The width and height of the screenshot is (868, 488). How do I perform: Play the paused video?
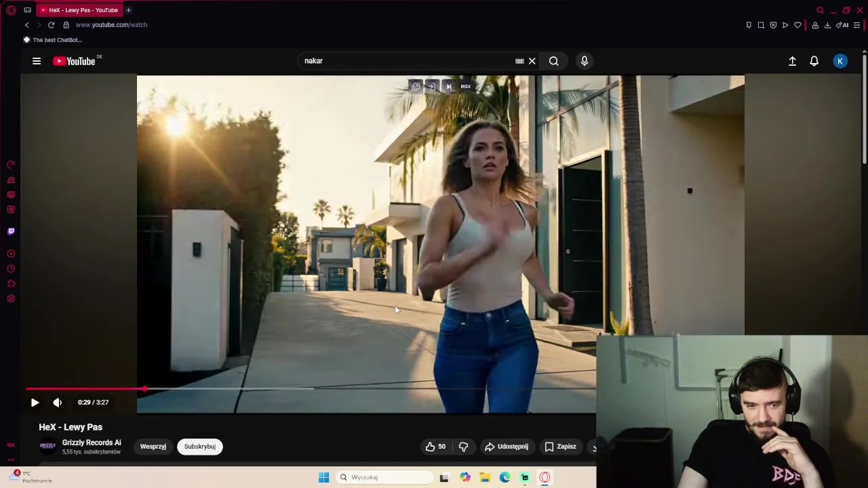coord(35,403)
